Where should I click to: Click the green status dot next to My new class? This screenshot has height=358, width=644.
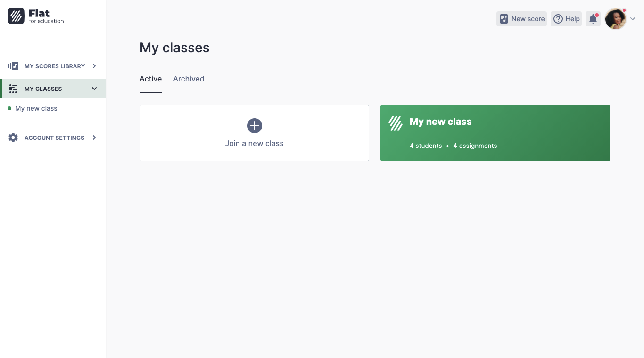[9, 108]
